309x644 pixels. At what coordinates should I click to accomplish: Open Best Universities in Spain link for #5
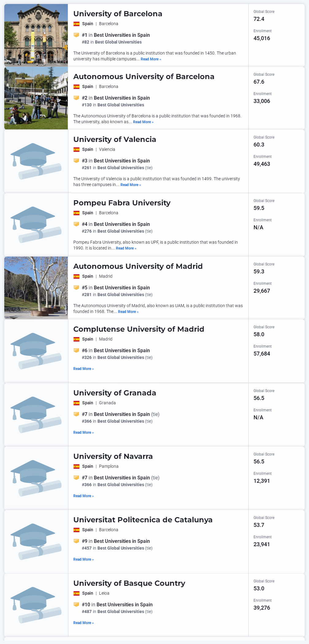coord(122,288)
